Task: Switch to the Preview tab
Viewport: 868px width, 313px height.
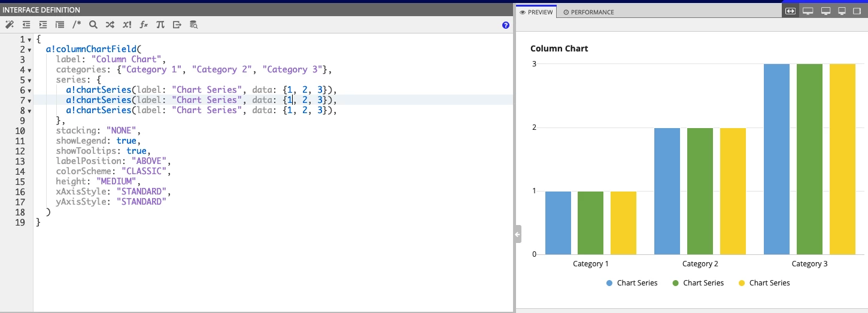Action: point(536,12)
